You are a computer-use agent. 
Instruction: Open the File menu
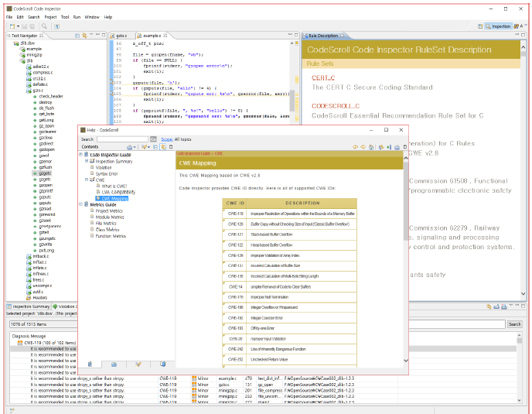tap(9, 17)
